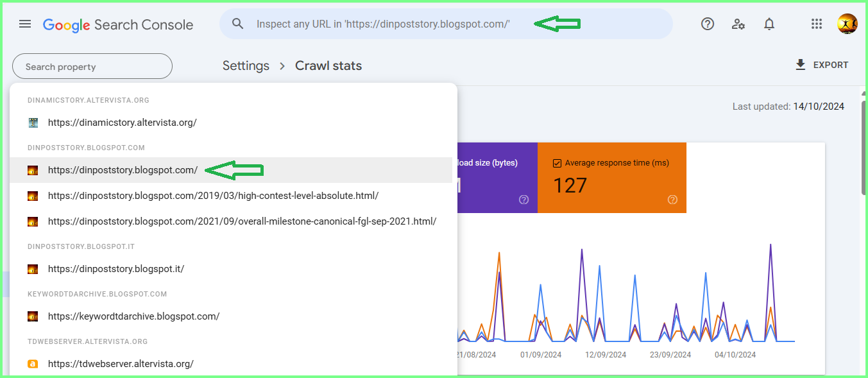Click favicon beside tdwebserver.altervista.org property
This screenshot has height=378, width=868.
(33, 364)
